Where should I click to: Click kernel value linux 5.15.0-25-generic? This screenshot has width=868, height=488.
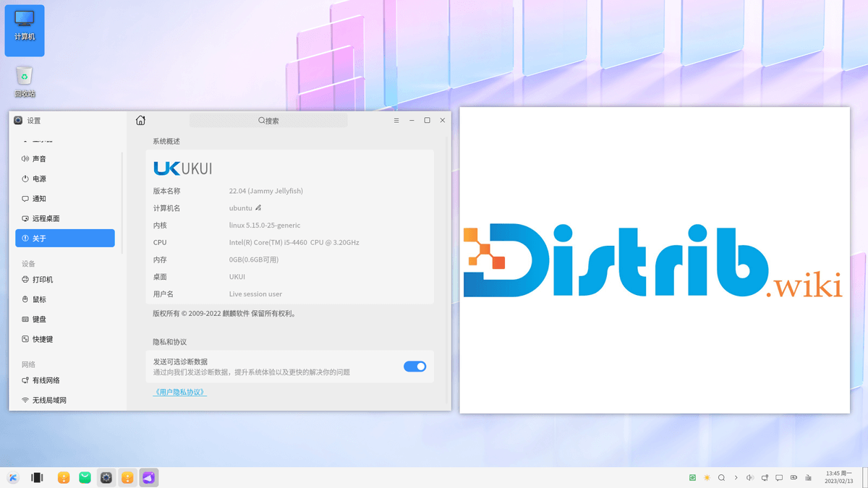tap(265, 226)
